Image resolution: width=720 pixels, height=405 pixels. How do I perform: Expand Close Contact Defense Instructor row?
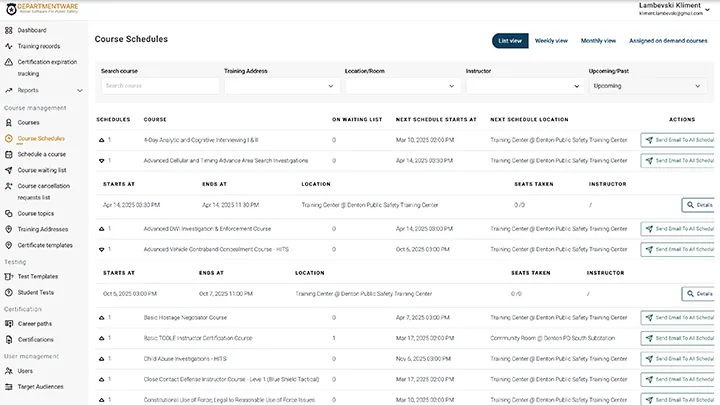[x=101, y=379]
